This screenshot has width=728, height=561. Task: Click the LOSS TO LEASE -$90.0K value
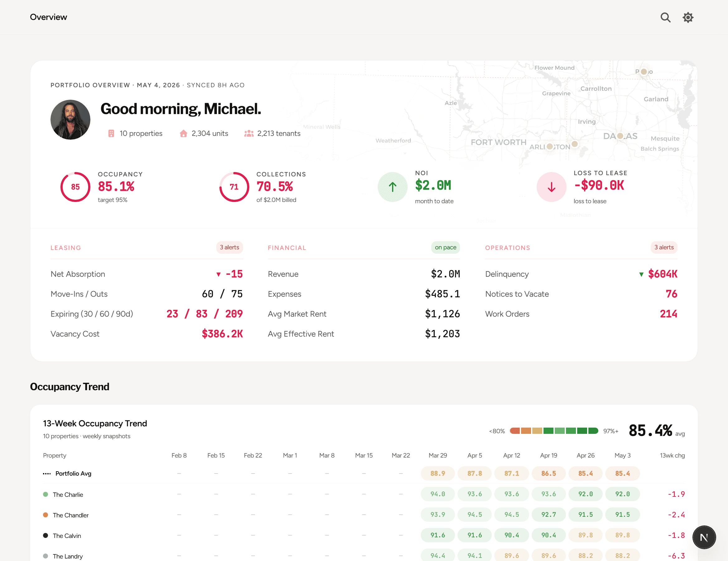[x=599, y=186]
